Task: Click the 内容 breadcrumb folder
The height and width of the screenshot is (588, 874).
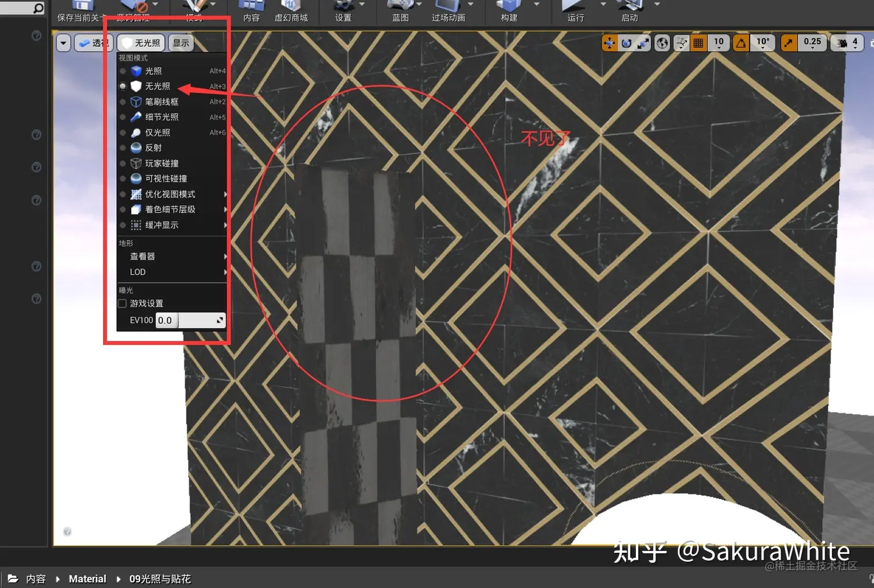Action: tap(36, 579)
